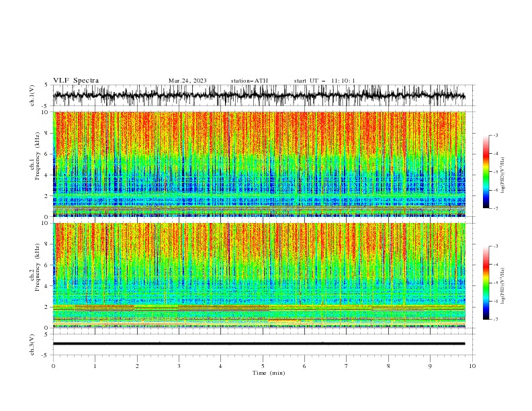Click the "start UT = 11:10:1" text

(324, 81)
